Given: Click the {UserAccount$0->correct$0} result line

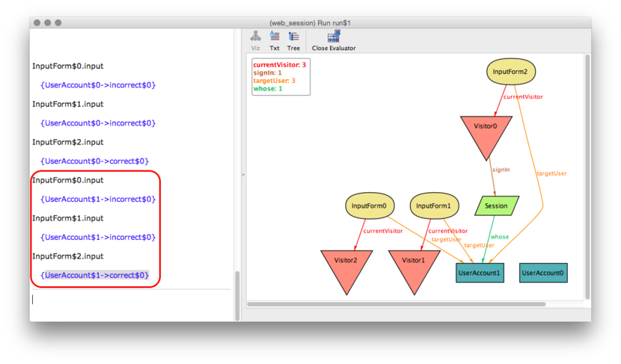Looking at the screenshot, I should coord(95,161).
